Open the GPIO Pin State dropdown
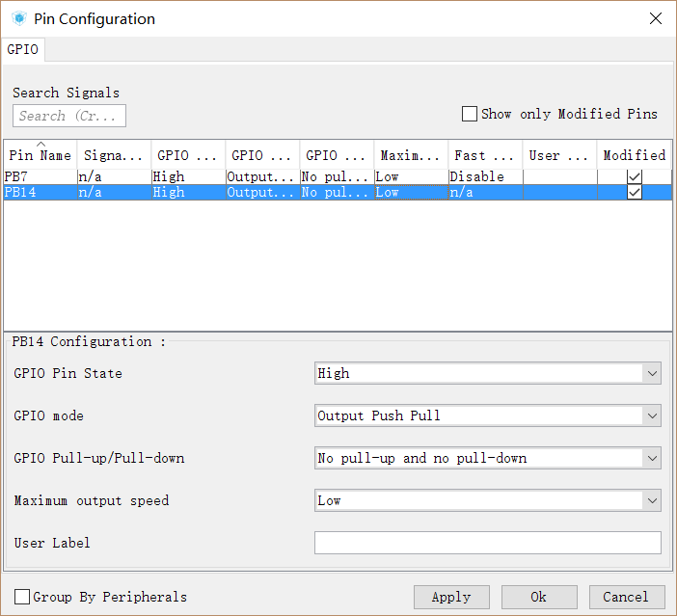The image size is (677, 616). pyautogui.click(x=487, y=373)
